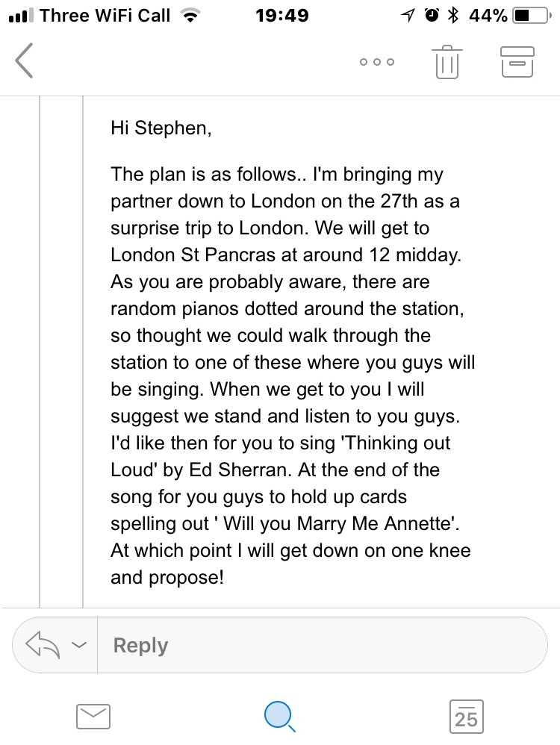Tap the 'Hi Stephen,' greeting line
This screenshot has height=745, width=560.
[x=161, y=128]
